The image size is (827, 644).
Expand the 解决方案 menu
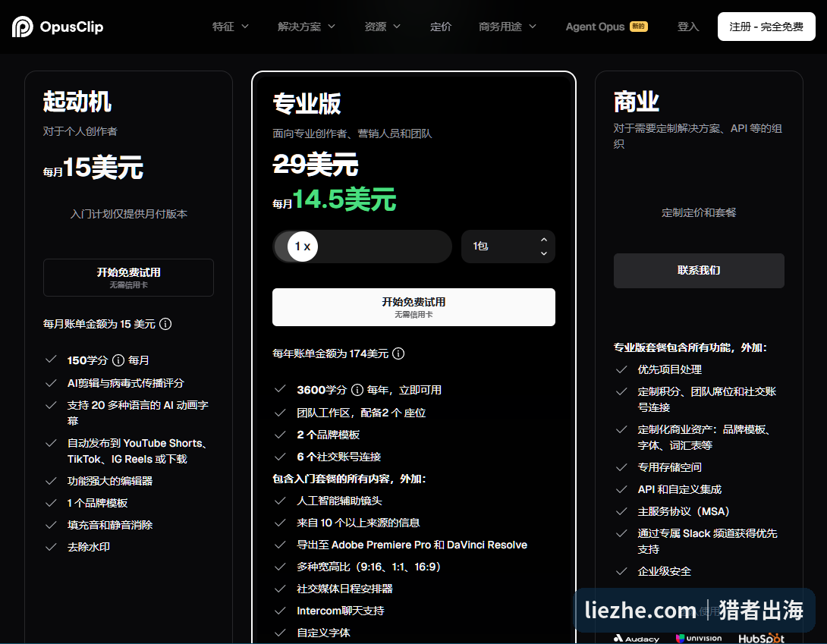click(x=307, y=27)
